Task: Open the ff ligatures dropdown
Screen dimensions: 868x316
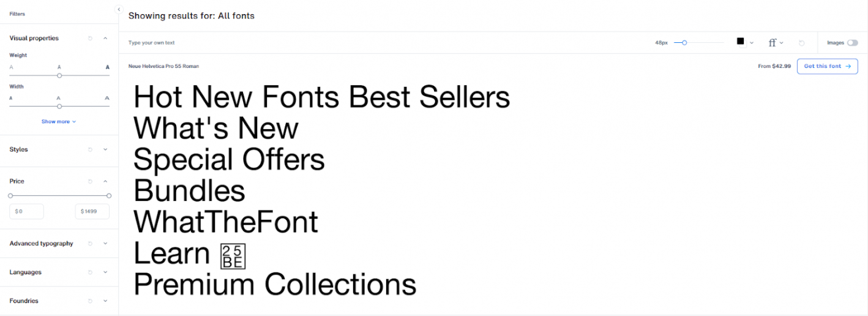Action: (776, 43)
